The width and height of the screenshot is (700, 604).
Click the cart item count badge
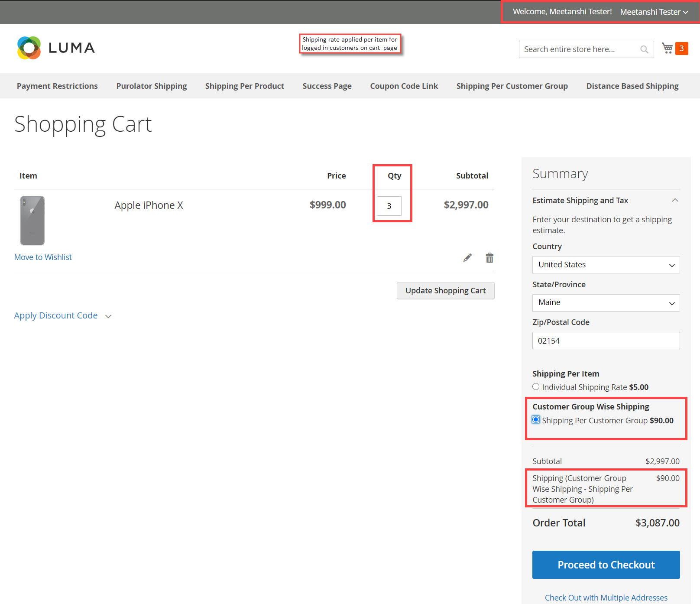[x=681, y=49]
